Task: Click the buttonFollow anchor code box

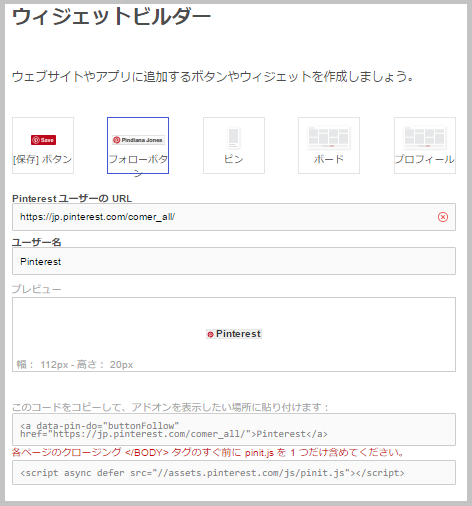Action: pyautogui.click(x=234, y=429)
